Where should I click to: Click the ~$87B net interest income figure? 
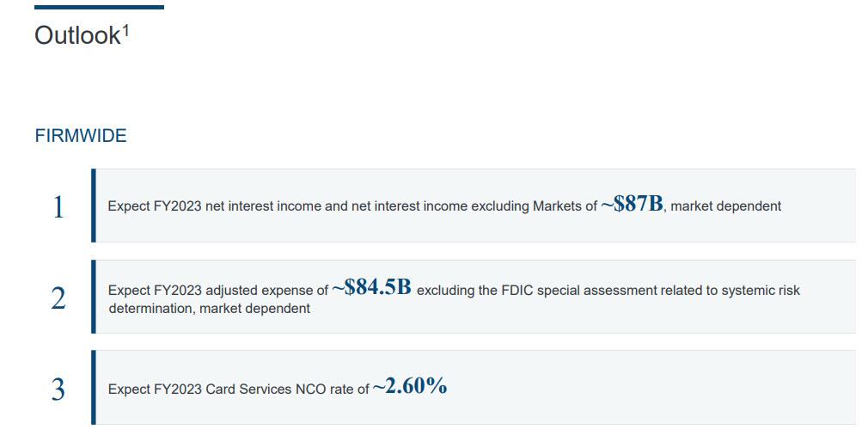[633, 205]
